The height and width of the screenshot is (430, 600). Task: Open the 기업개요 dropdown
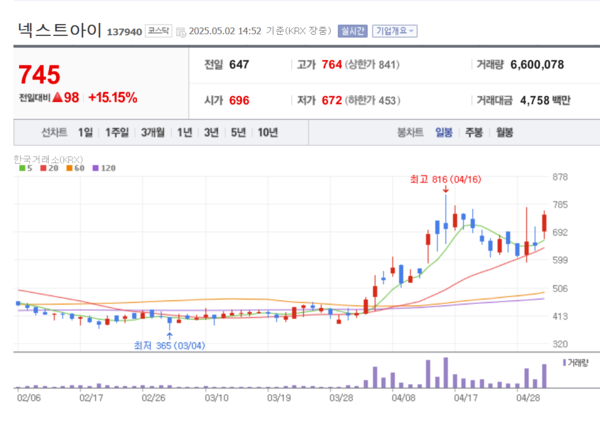395,31
